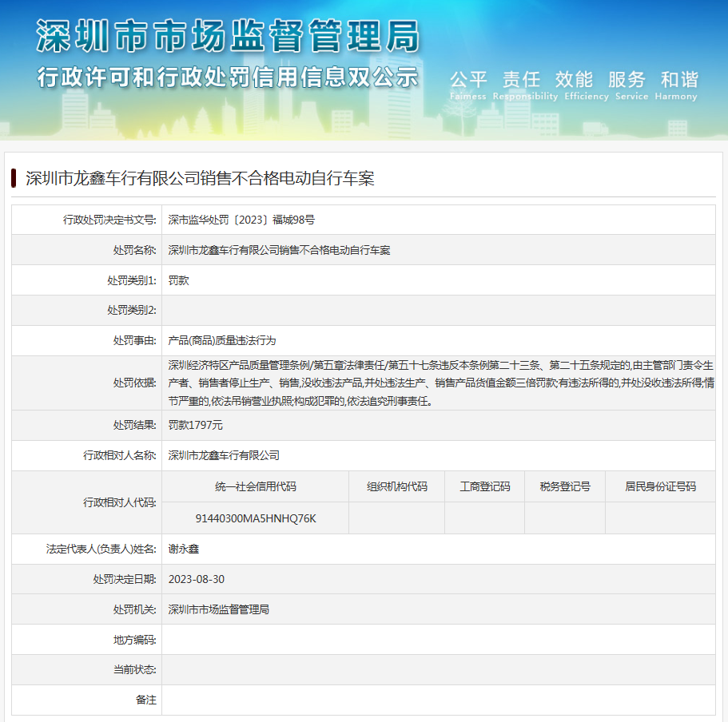
Task: Click the 和谐 (Harmony) header text
Action: (x=676, y=80)
